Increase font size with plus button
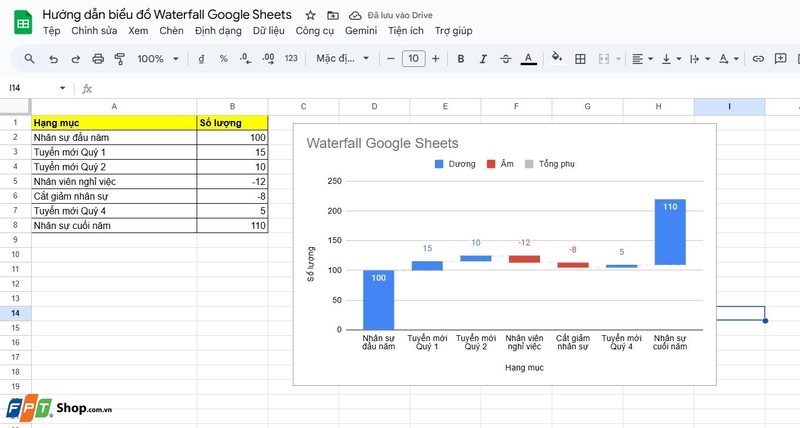 point(435,59)
